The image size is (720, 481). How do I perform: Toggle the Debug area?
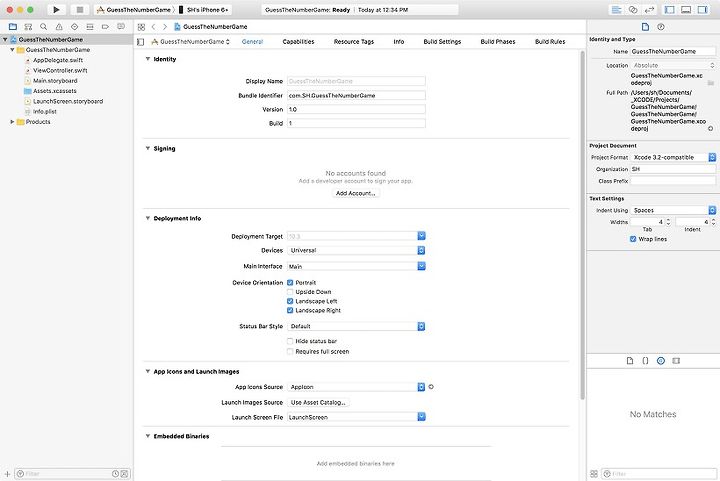click(x=686, y=10)
